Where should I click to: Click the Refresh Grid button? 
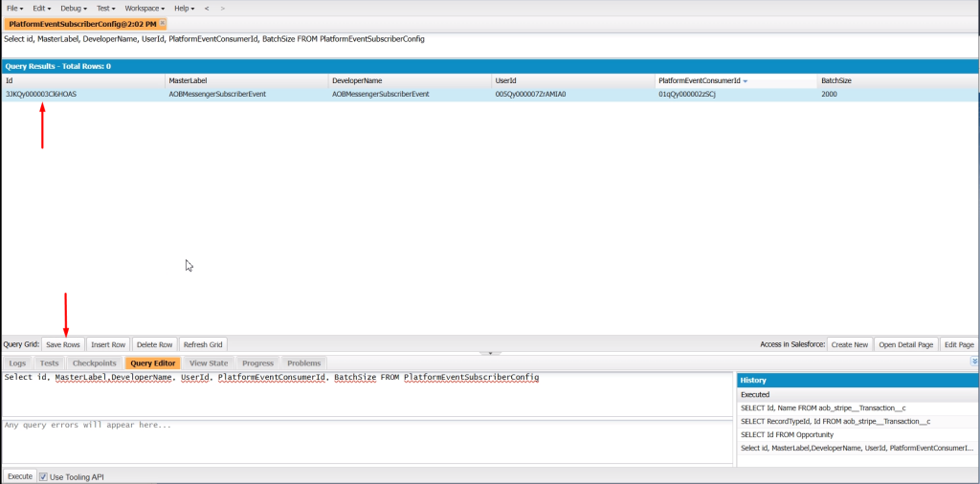tap(203, 344)
